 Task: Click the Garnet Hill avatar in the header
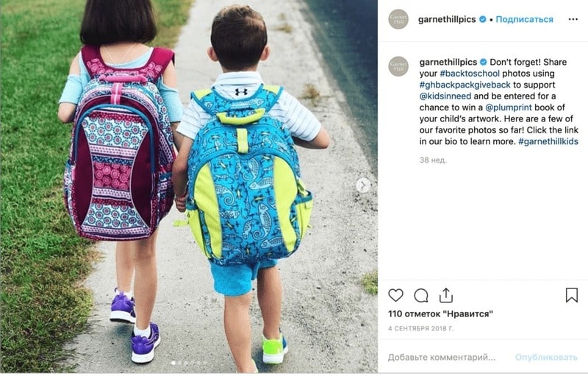[x=398, y=19]
